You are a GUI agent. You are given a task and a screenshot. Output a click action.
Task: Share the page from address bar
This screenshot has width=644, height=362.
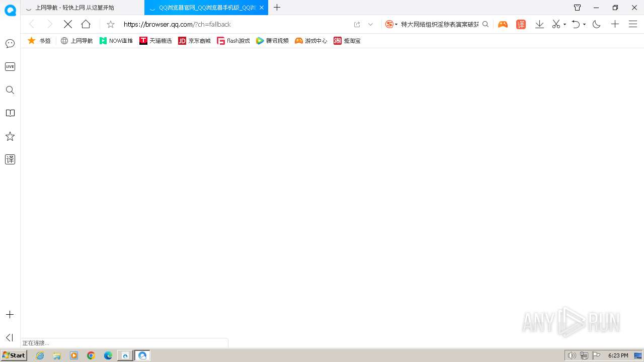pos(357,24)
